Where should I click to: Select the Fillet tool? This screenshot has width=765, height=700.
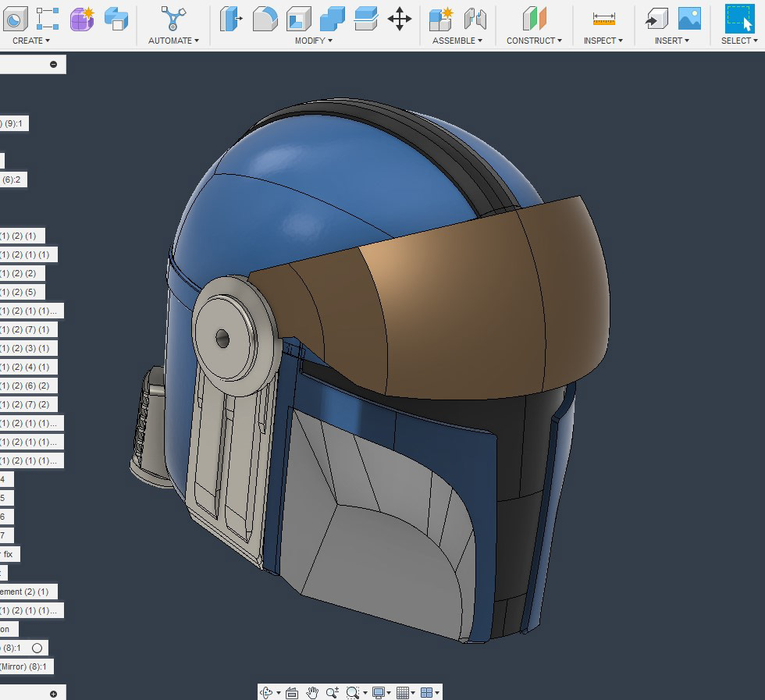click(265, 19)
